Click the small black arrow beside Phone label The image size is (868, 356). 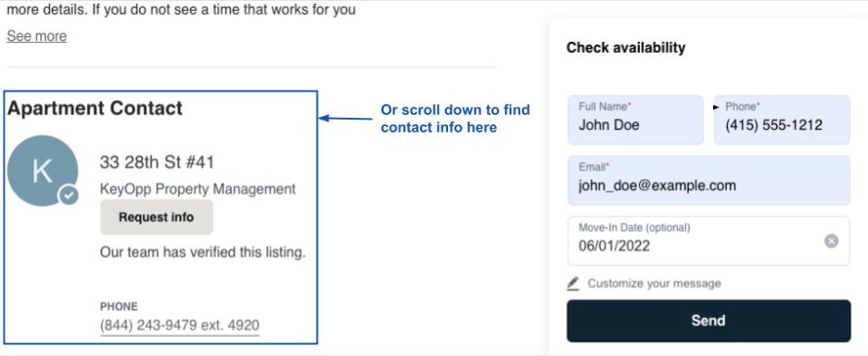point(718,107)
